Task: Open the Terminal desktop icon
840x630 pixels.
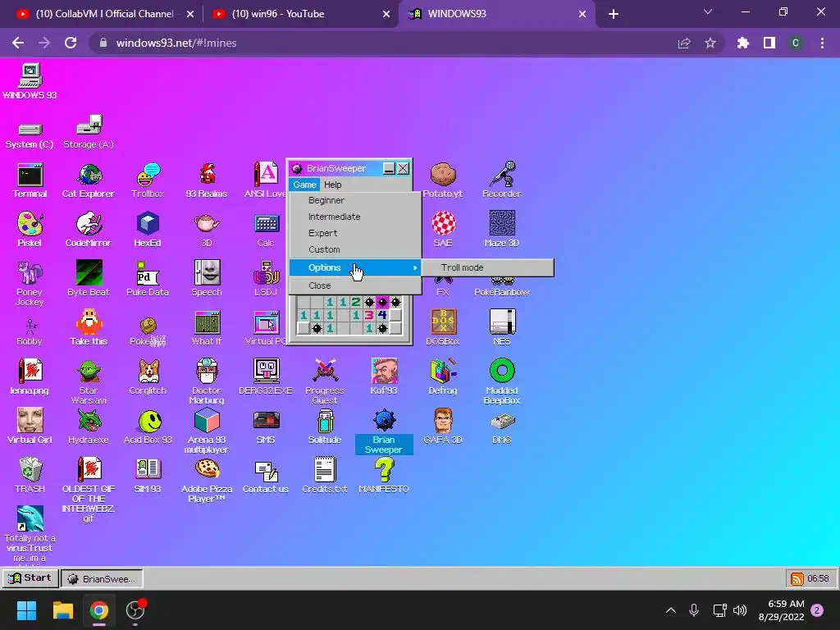Action: [30, 180]
